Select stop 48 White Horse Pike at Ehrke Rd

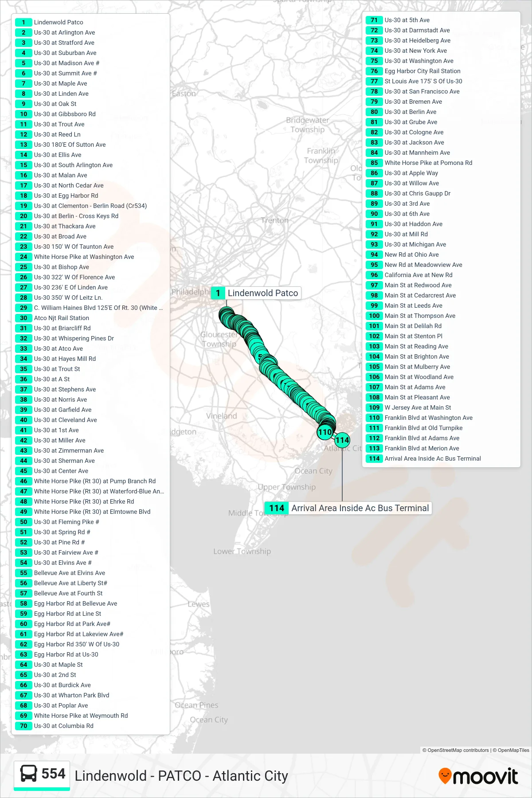click(x=75, y=501)
